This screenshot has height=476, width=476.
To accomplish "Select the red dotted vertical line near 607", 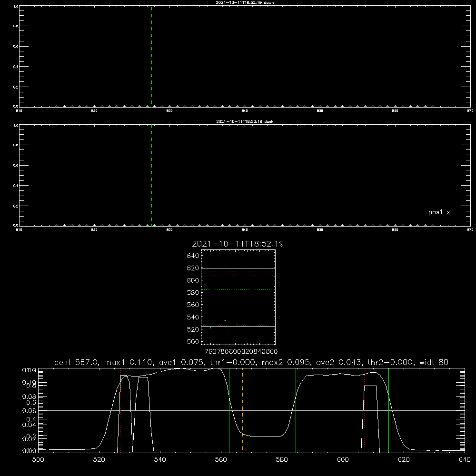I will click(364, 410).
